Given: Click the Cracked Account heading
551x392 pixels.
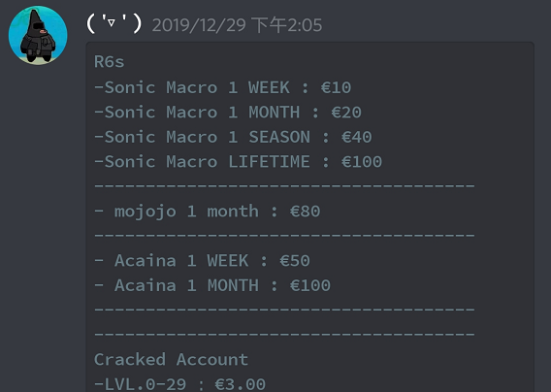Looking at the screenshot, I should [171, 359].
